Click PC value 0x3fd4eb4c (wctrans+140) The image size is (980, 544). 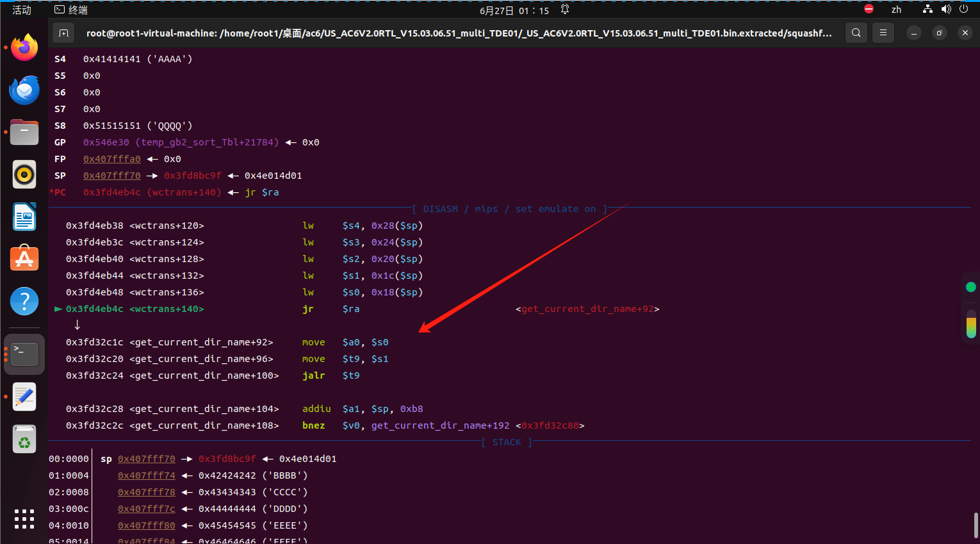click(152, 192)
